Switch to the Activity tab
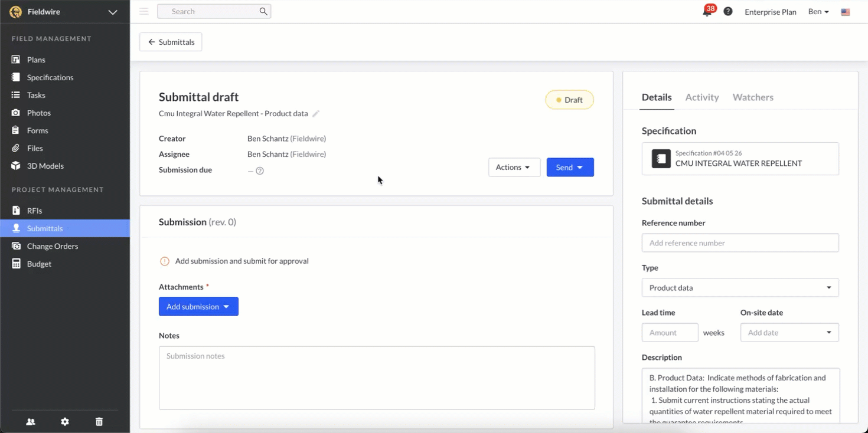Screen dimensions: 868x433 [701, 97]
